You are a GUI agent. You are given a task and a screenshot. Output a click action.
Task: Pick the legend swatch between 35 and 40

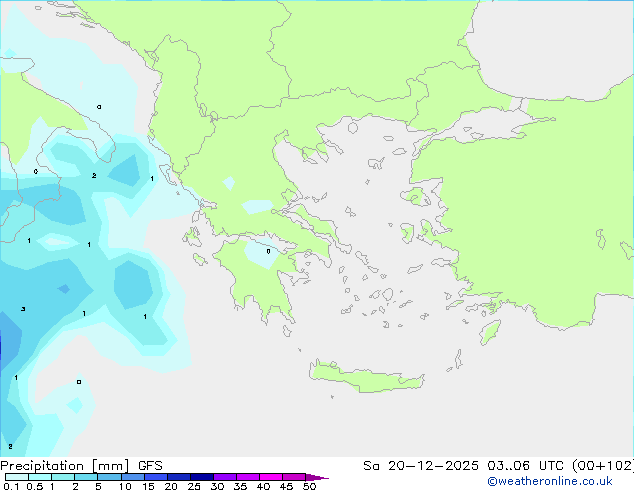click(x=247, y=477)
